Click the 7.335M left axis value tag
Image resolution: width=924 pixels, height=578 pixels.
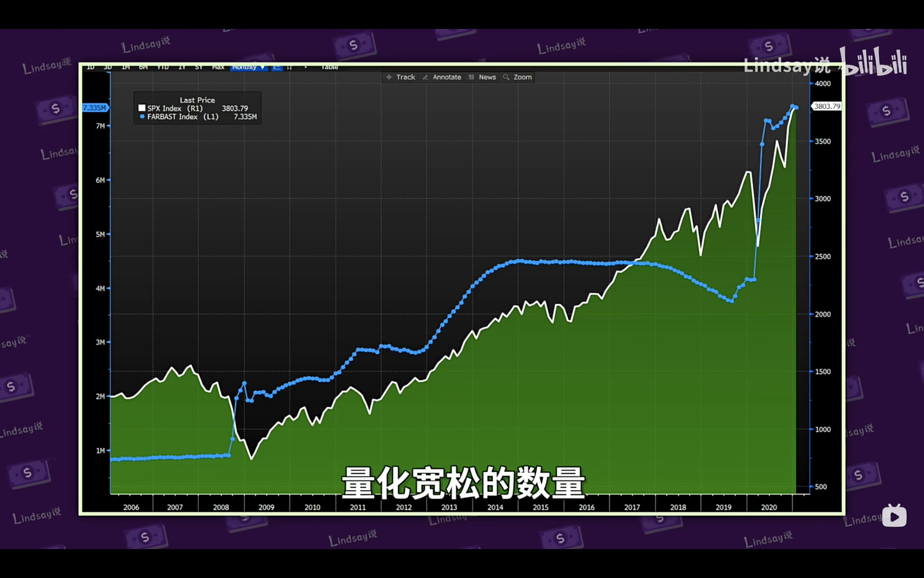tap(94, 108)
